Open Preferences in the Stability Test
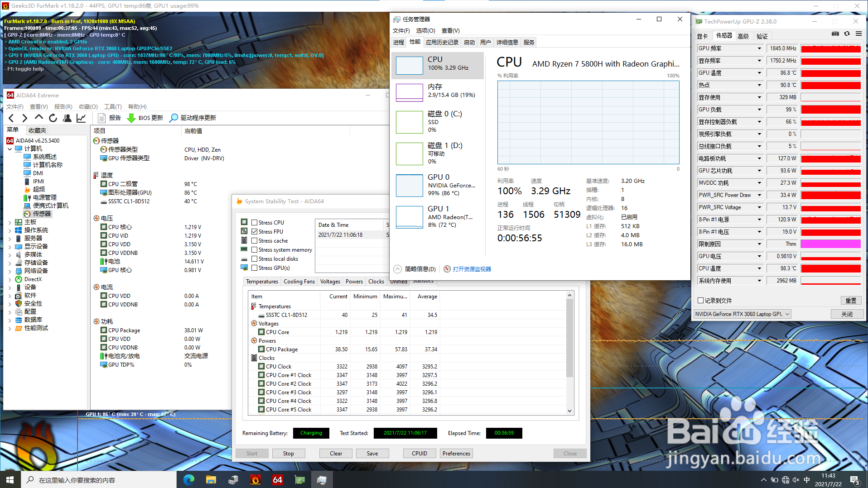Viewport: 868px width, 488px height. click(456, 454)
